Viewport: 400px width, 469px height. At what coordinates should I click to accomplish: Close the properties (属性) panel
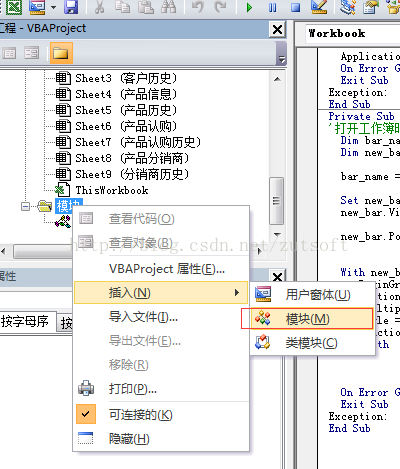pyautogui.click(x=277, y=277)
